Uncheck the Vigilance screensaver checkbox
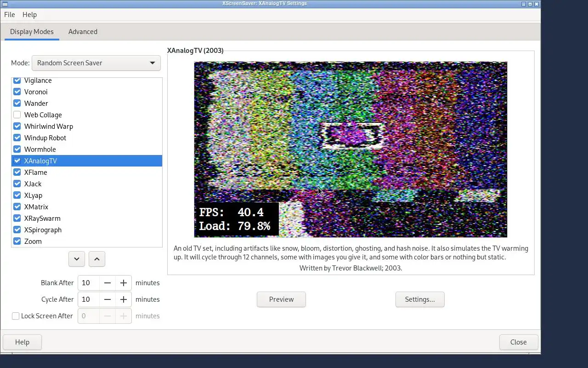 pyautogui.click(x=17, y=80)
